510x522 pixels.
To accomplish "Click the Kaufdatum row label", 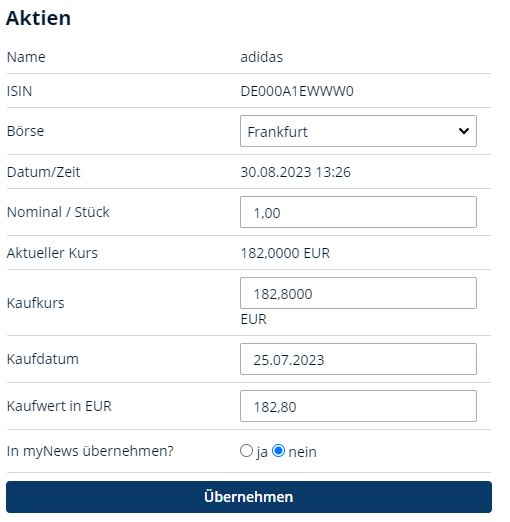I will click(43, 359).
